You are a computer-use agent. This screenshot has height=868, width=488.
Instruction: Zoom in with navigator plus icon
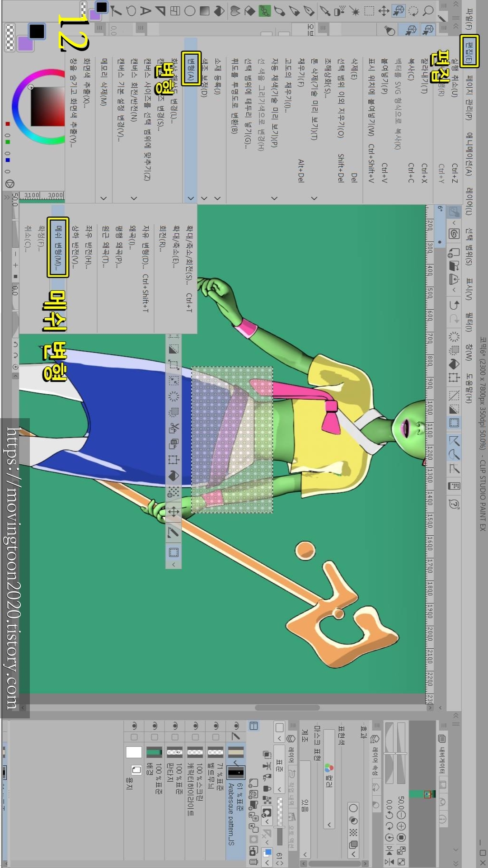click(x=401, y=826)
